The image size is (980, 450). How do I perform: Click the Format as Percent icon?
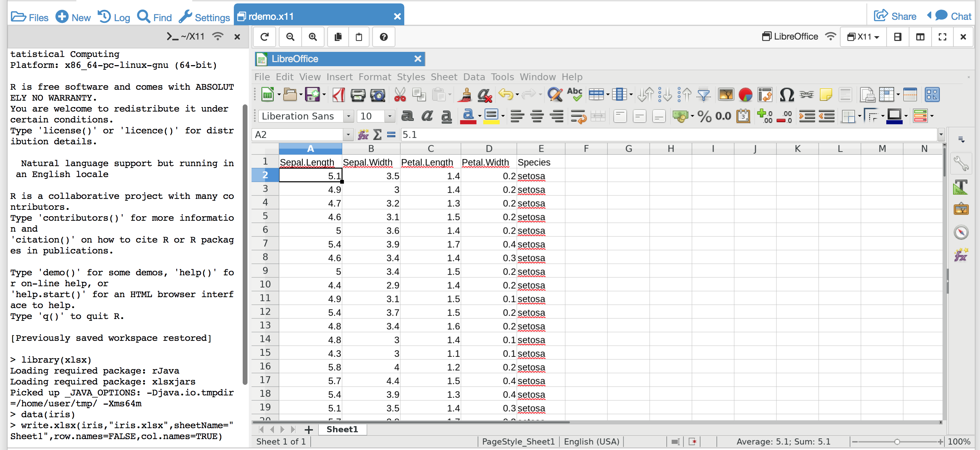point(704,116)
